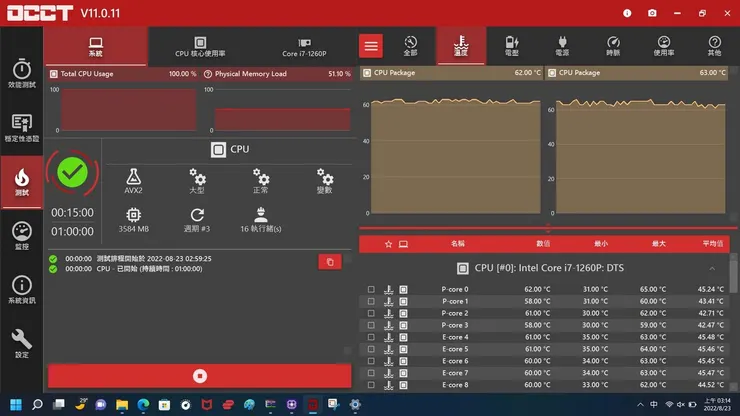The height and width of the screenshot is (416, 740).
Task: Open the Monitoring gauge sidebar section
Action: tap(22, 235)
